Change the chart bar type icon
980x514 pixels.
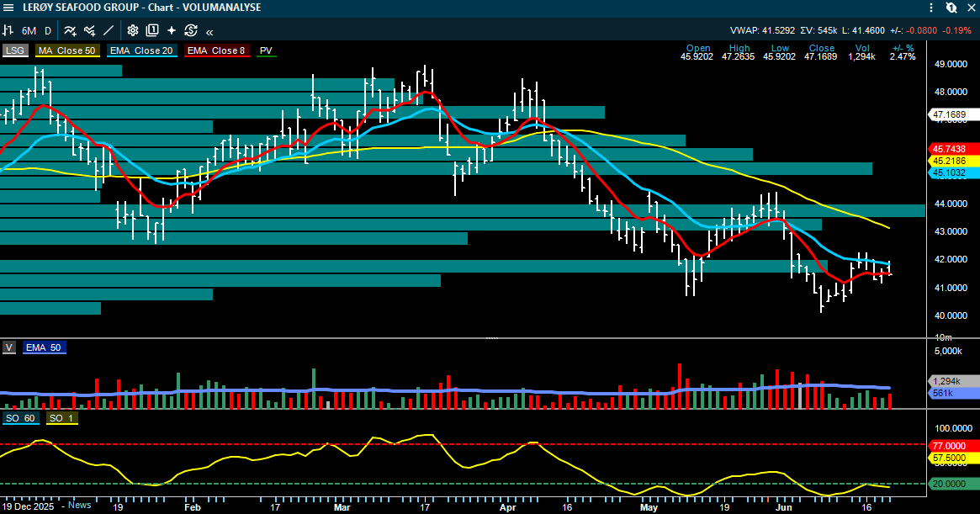8,30
